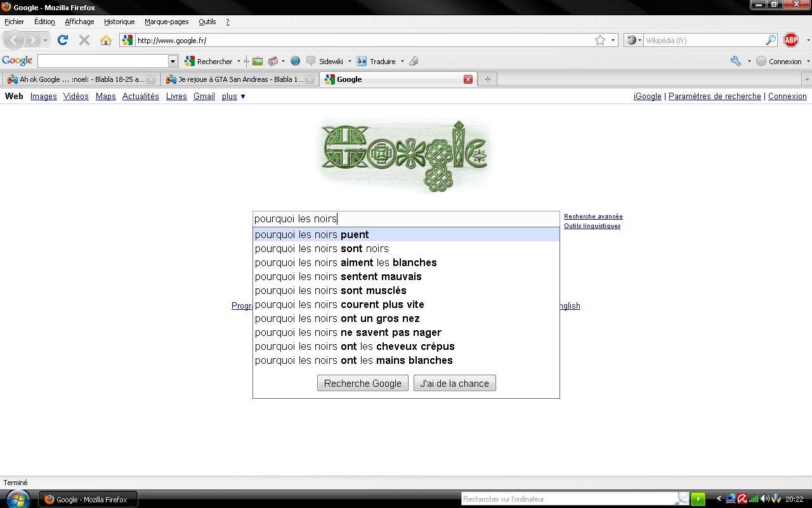Click the Google Toolbar image gallery icon
This screenshot has height=508, width=812.
257,61
